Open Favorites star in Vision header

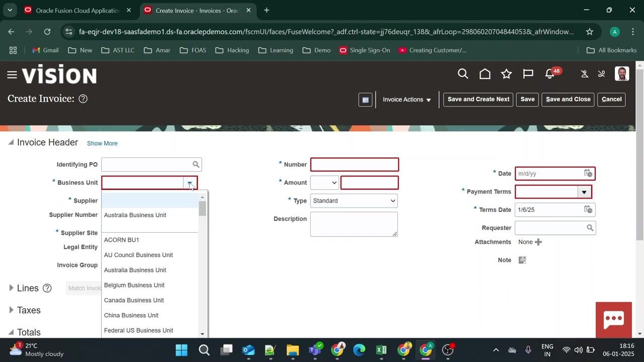tap(507, 74)
